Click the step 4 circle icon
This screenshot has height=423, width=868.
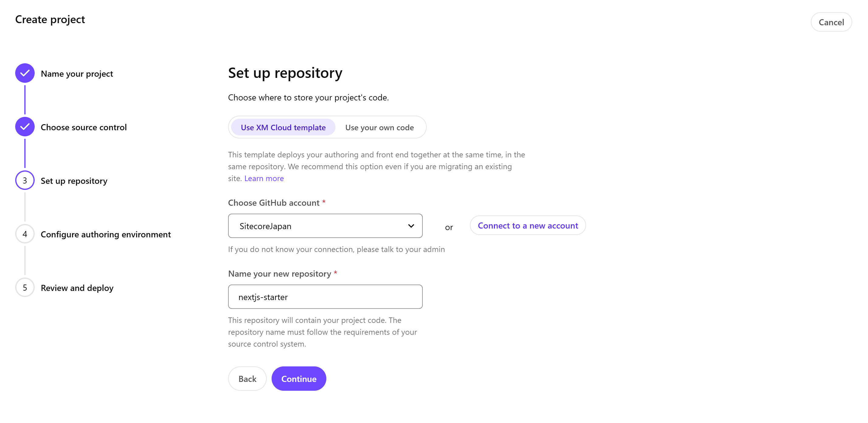[x=25, y=234]
